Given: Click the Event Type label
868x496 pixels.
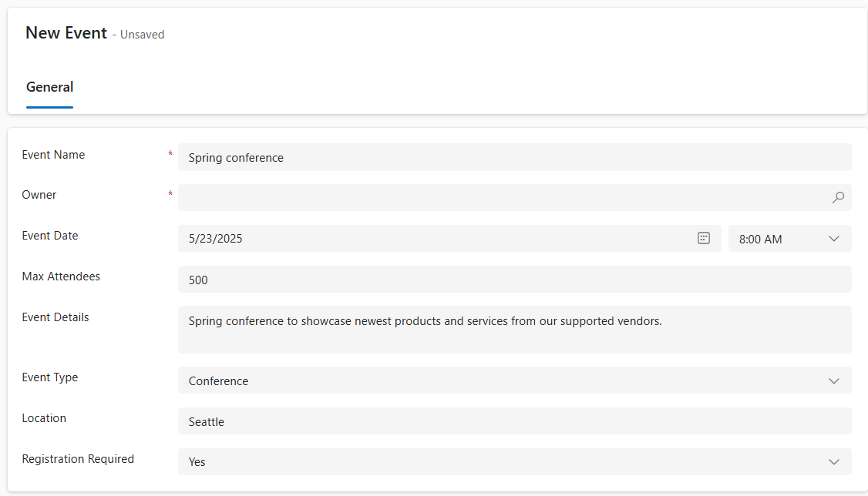Looking at the screenshot, I should [50, 377].
